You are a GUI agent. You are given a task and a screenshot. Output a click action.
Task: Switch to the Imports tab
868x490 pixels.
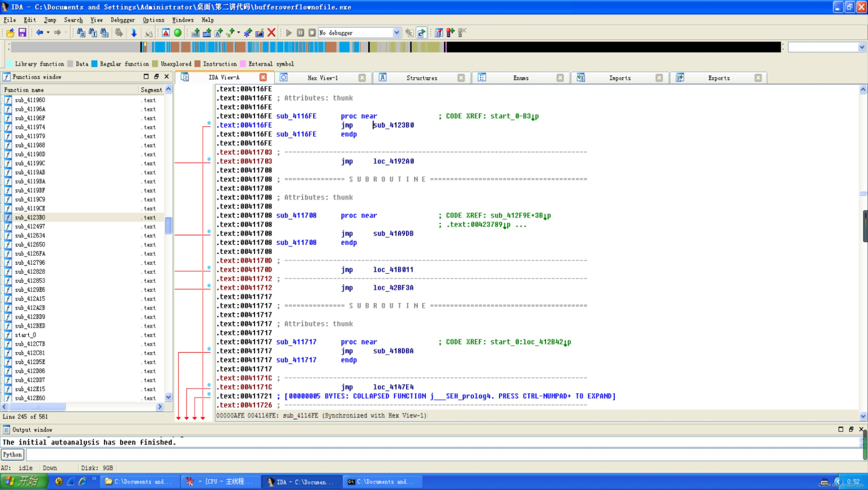click(x=619, y=78)
